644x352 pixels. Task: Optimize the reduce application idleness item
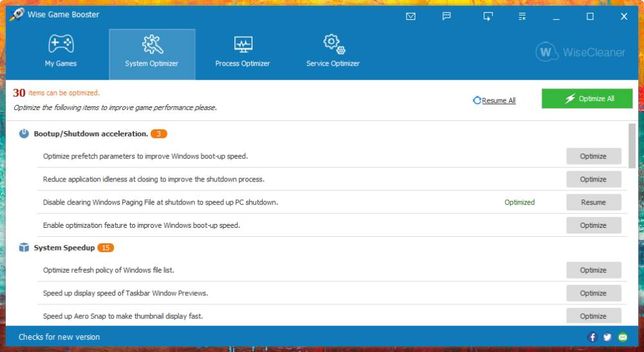pyautogui.click(x=594, y=180)
